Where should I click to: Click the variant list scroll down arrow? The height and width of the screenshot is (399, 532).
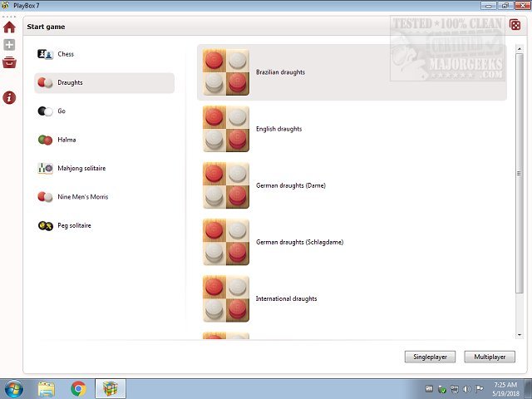coord(520,335)
